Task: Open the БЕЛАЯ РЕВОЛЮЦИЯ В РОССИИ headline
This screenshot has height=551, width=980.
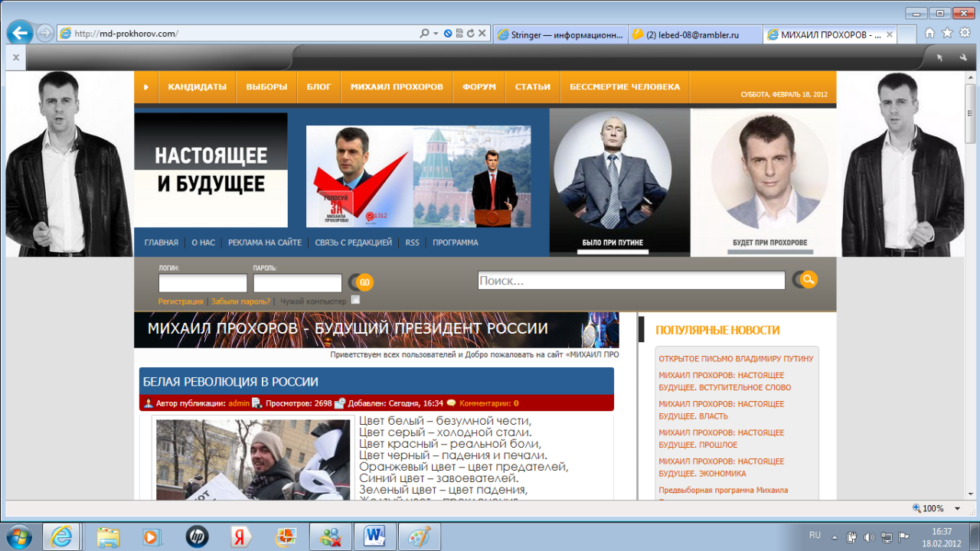Action: [x=230, y=382]
